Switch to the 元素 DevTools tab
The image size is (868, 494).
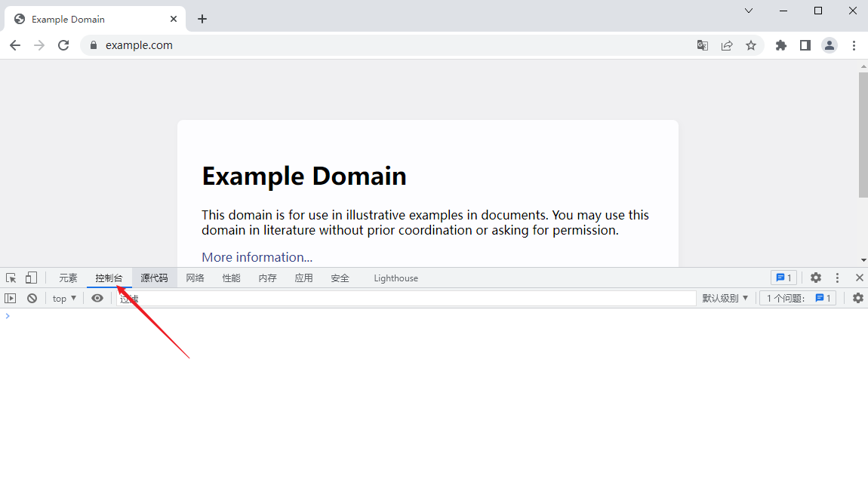pos(68,278)
